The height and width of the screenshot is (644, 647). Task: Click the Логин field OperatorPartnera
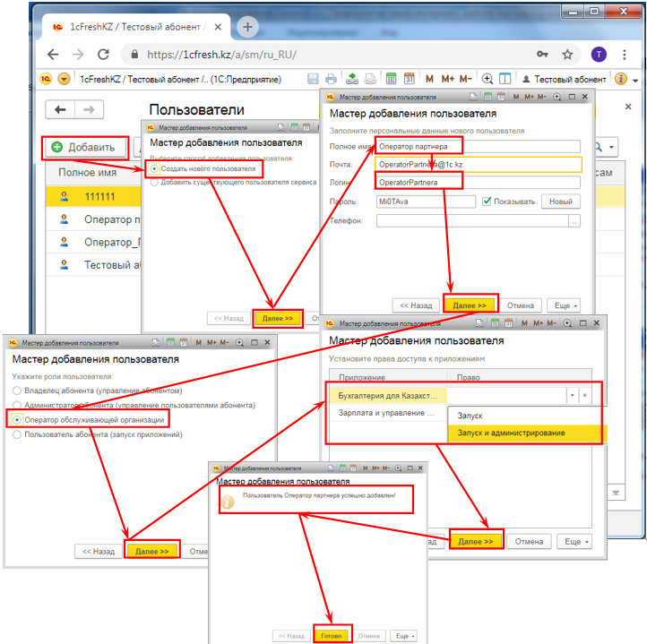(478, 183)
